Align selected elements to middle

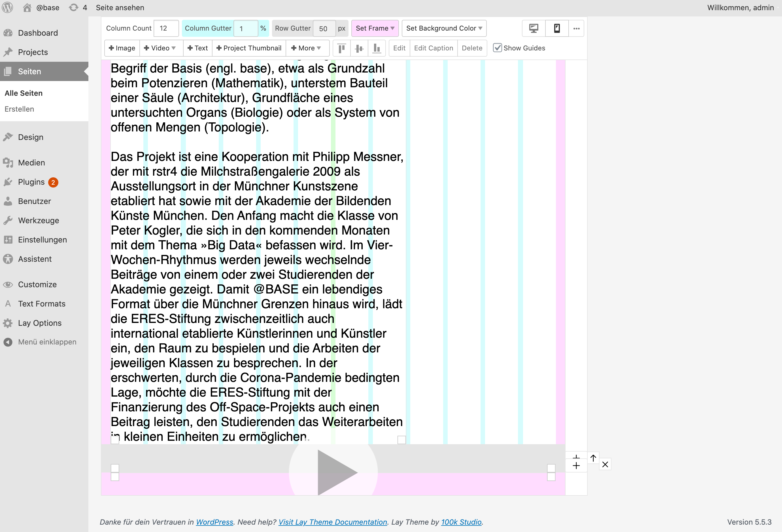click(359, 48)
